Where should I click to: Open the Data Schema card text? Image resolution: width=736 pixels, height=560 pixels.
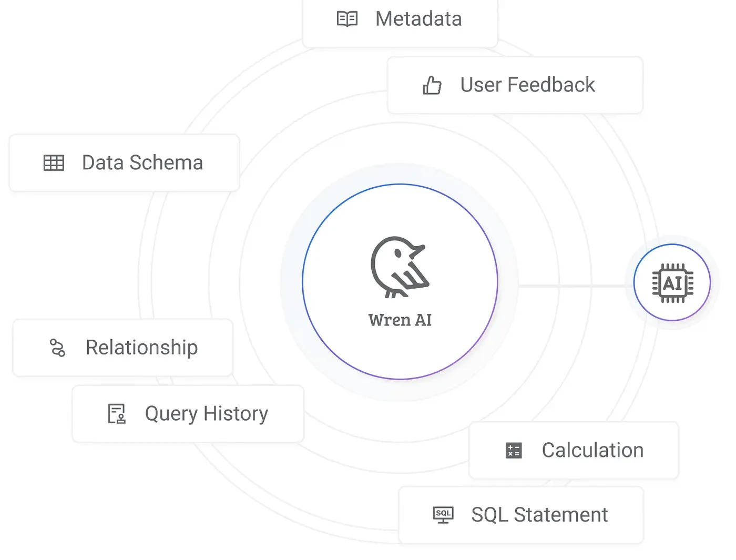point(142,163)
